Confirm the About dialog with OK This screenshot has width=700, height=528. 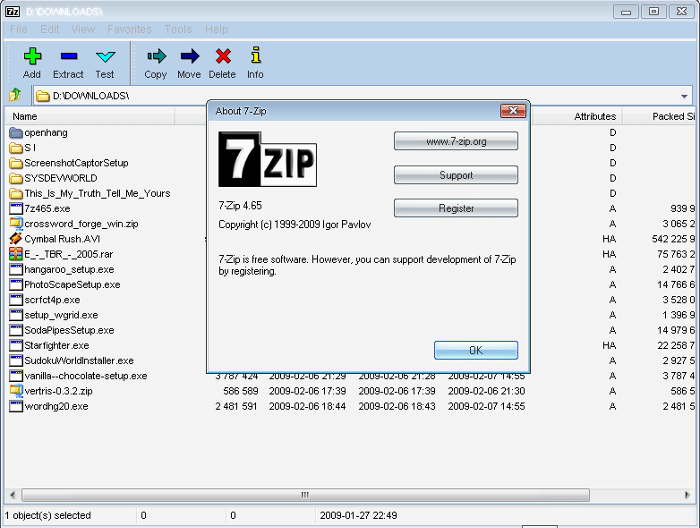coord(475,350)
